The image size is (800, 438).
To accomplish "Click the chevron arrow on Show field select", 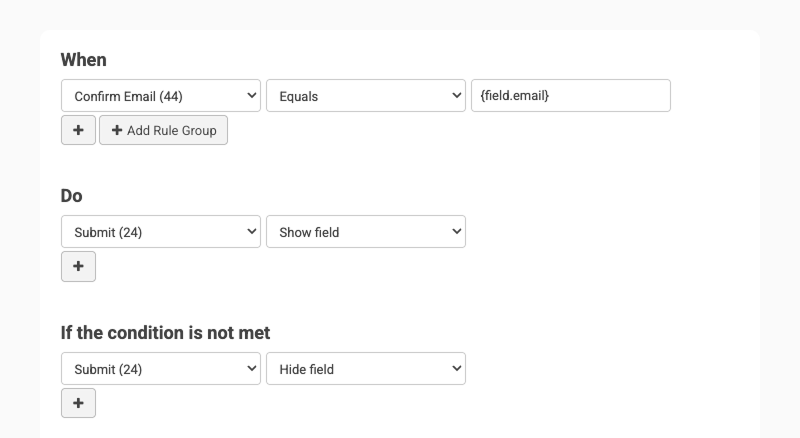I will [456, 232].
